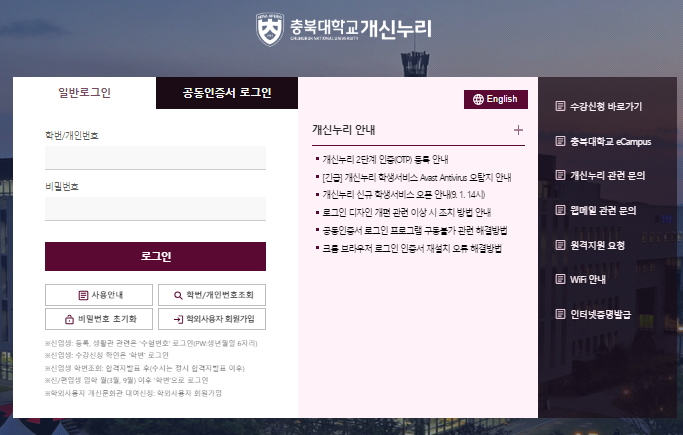Click the globe icon on English button
This screenshot has height=435, width=683.
point(478,99)
